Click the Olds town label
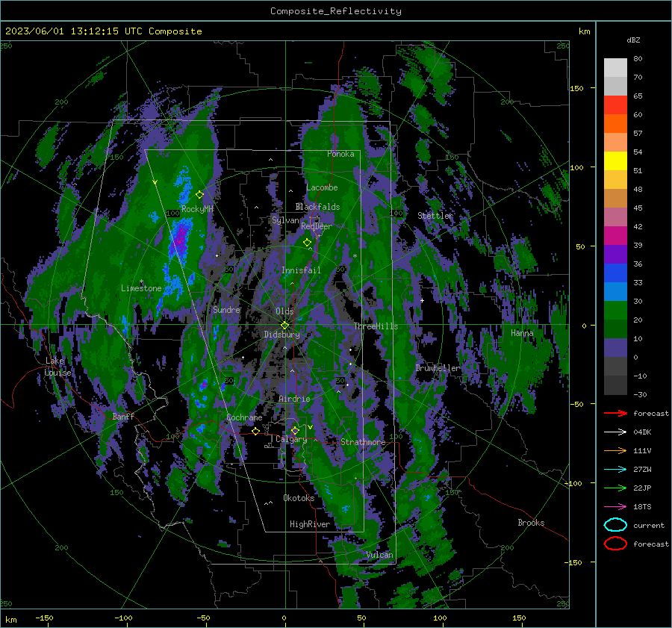 coord(284,311)
